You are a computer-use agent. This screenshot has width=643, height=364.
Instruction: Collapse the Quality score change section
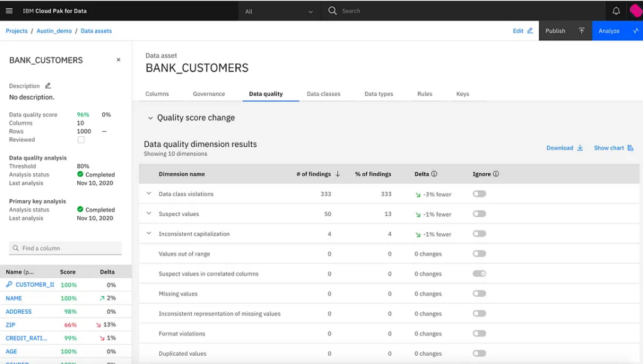click(x=150, y=118)
